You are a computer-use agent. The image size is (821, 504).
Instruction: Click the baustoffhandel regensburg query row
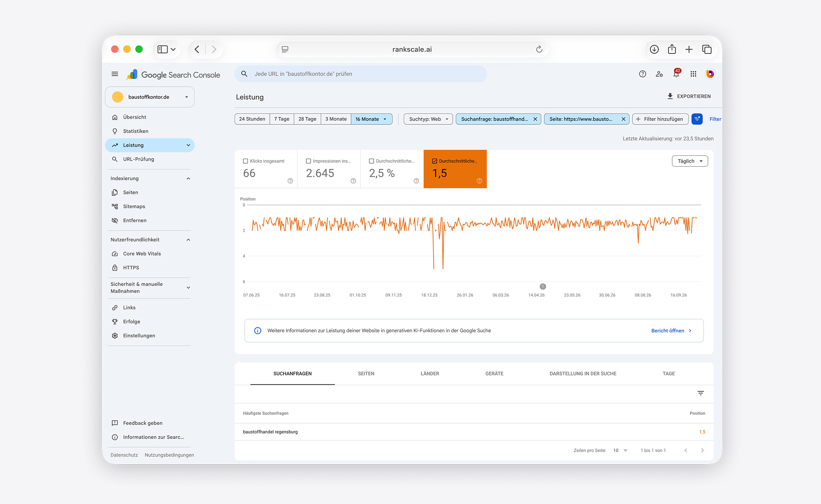pos(474,432)
